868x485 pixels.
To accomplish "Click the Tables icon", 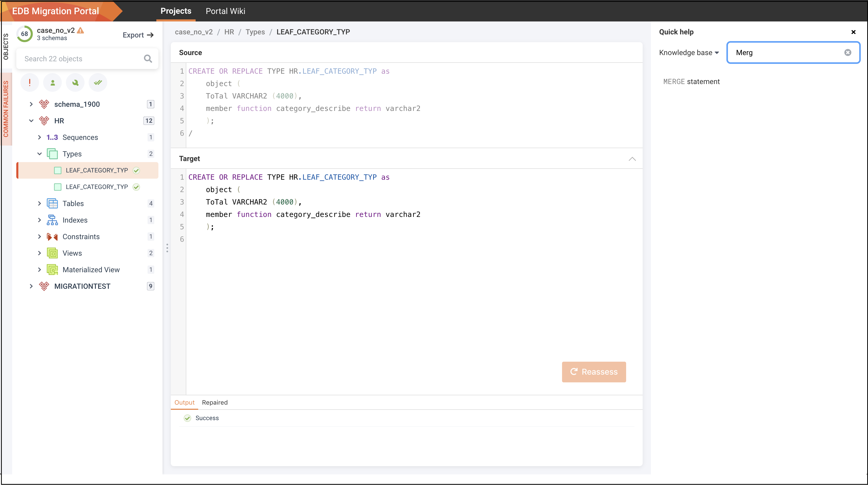I will pos(52,203).
